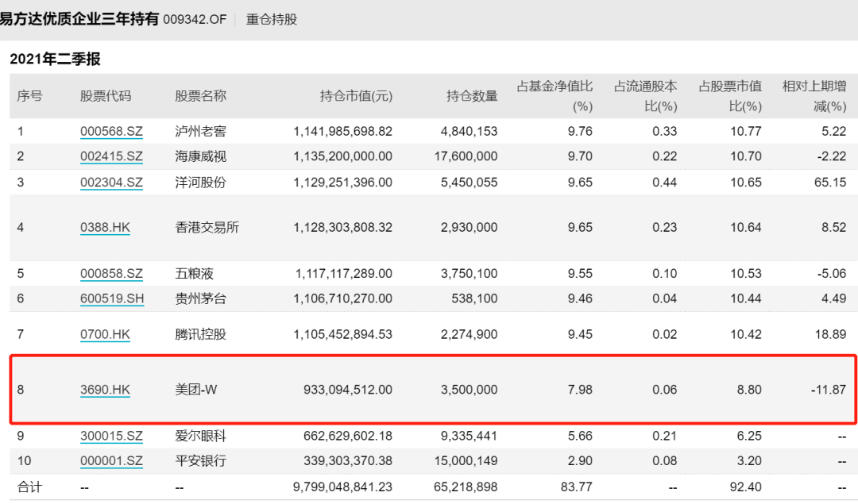858x504 pixels.
Task: Click stock name 海康威视
Action: [x=200, y=156]
